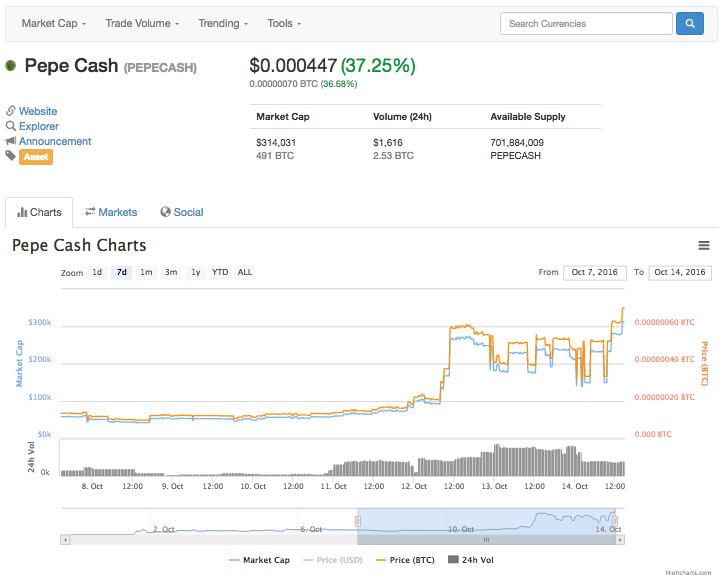This screenshot has height=575, width=723.
Task: Expand the Trending dropdown menu
Action: point(223,24)
